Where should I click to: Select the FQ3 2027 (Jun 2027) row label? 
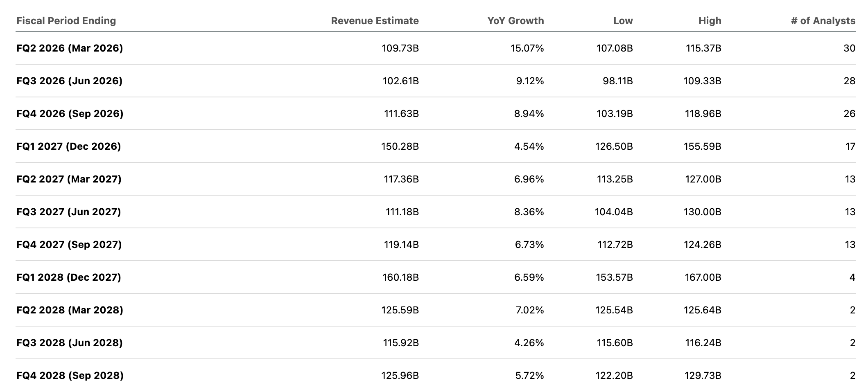pos(68,212)
